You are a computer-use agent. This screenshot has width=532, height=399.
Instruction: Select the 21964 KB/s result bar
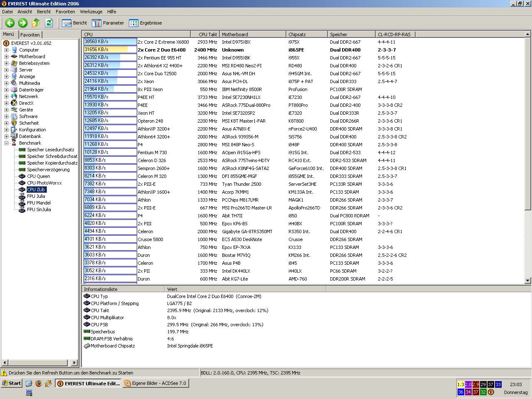tap(110, 89)
